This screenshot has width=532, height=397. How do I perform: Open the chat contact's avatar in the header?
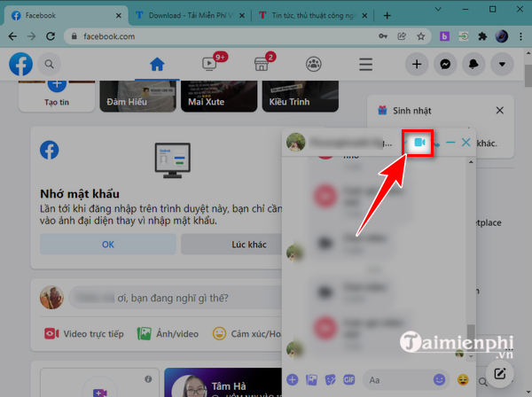click(x=295, y=142)
